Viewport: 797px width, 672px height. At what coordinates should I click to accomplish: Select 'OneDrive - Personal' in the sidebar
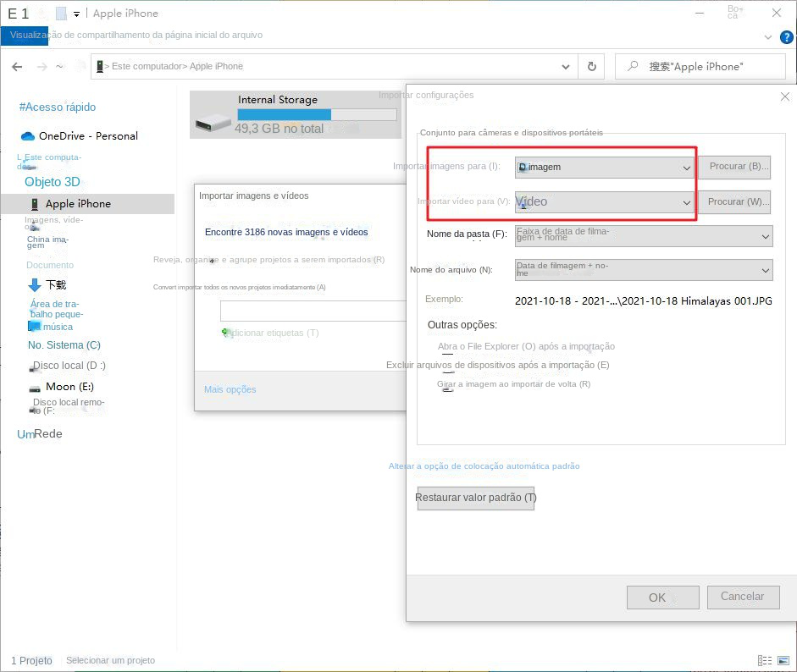click(88, 136)
